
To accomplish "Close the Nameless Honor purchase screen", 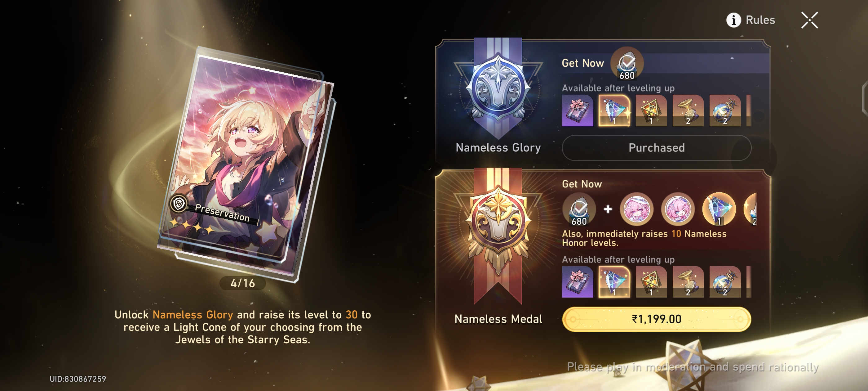I will coord(809,20).
